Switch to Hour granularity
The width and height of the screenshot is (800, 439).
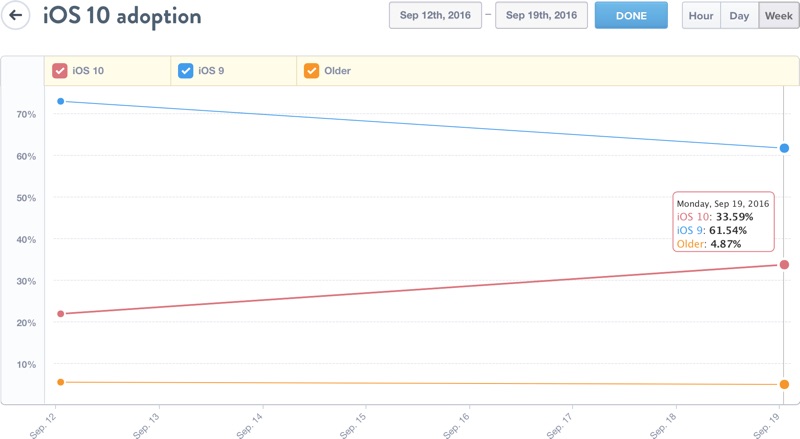pos(701,16)
